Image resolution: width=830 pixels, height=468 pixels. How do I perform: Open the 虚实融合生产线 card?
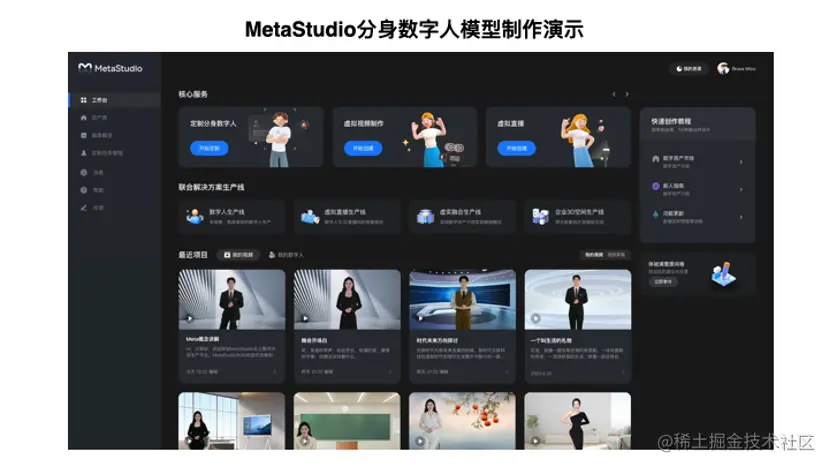[462, 217]
